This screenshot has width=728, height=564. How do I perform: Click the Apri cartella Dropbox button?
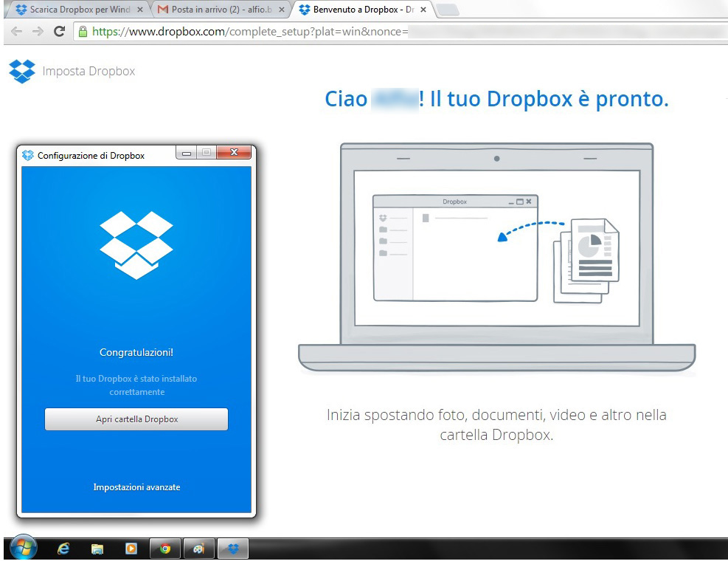(x=136, y=419)
